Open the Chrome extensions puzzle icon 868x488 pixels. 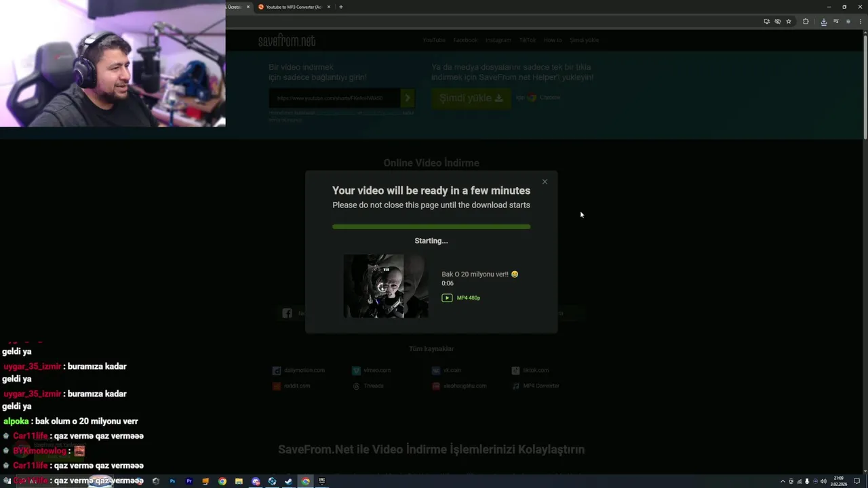pos(806,22)
